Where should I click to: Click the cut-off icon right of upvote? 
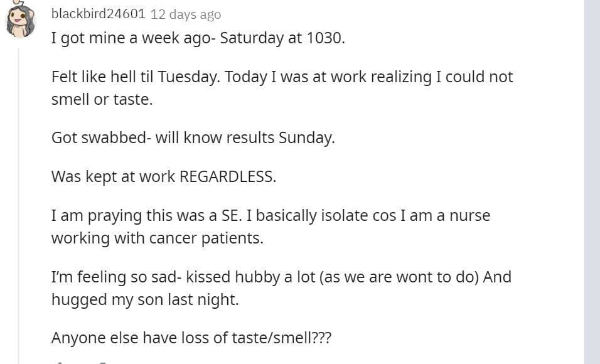tap(101, 361)
